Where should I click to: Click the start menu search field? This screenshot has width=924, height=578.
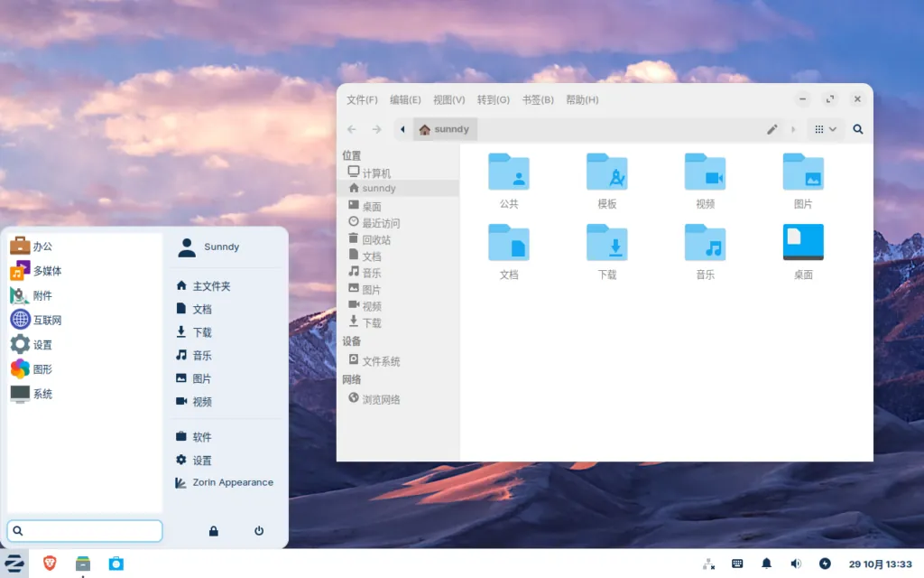tap(85, 531)
